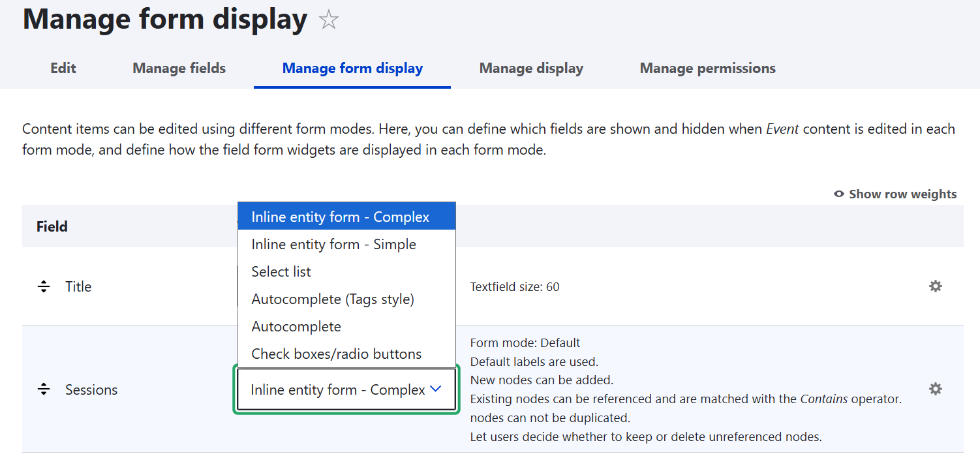Viewport: 980px width, 456px height.
Task: Select Inline entity form - Simple option
Action: tap(333, 243)
